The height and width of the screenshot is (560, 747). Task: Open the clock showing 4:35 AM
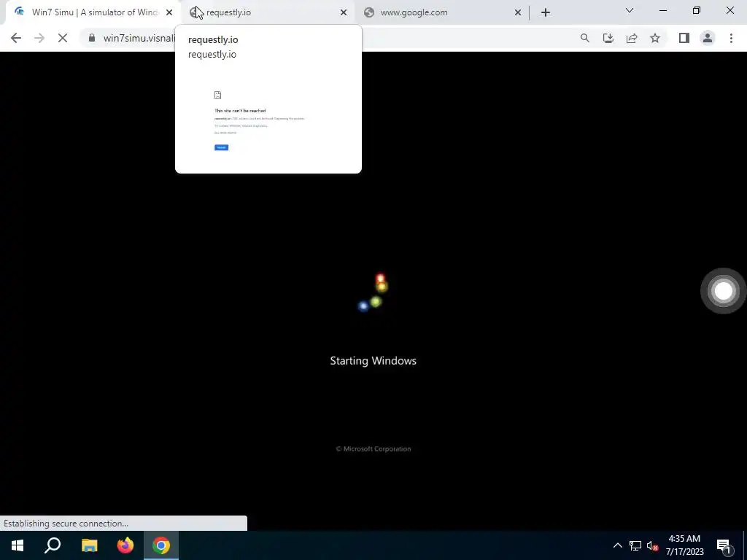tap(684, 545)
